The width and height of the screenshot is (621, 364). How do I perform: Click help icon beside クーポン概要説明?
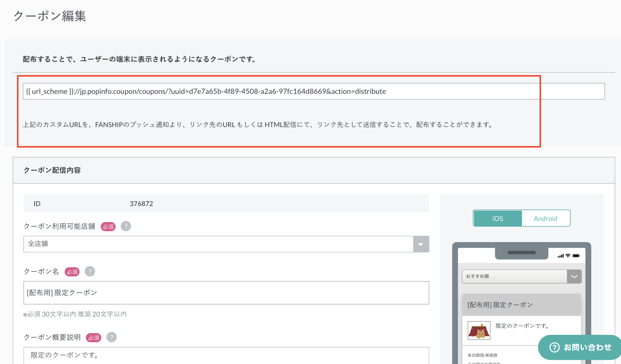tap(112, 337)
